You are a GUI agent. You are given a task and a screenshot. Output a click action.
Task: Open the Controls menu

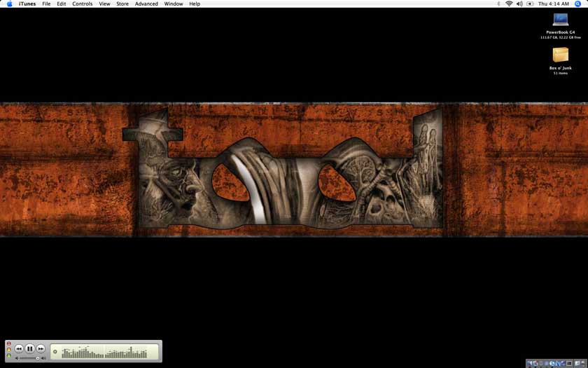[x=82, y=4]
